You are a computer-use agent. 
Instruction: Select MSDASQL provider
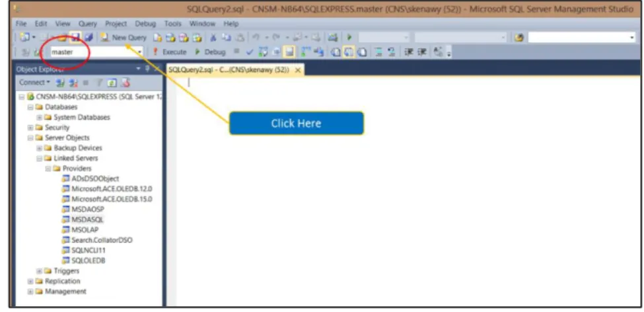(x=87, y=220)
